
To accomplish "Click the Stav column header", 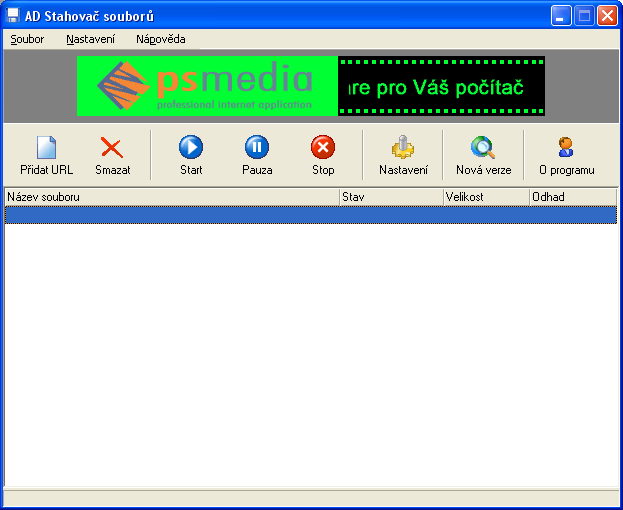I will point(391,197).
